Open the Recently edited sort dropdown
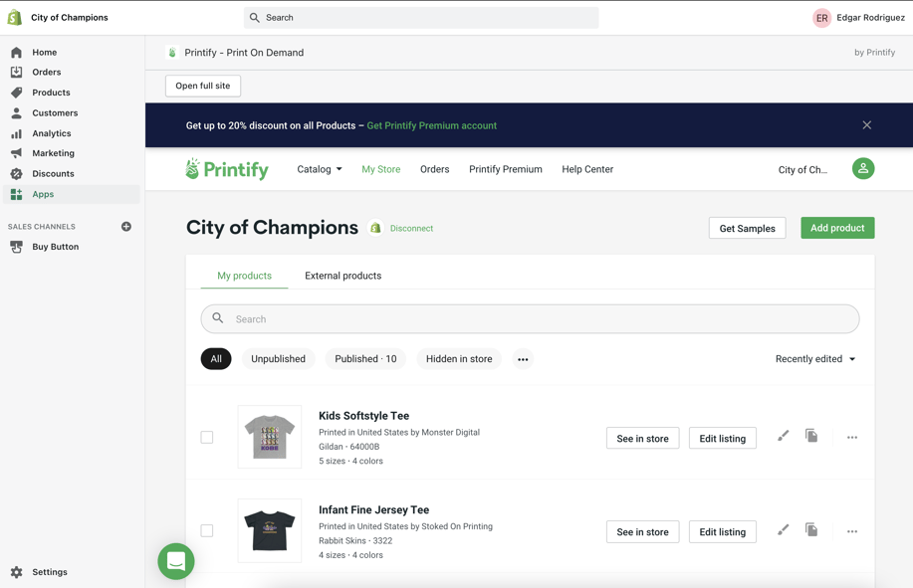Screen dimensions: 913x588 [x=814, y=359]
